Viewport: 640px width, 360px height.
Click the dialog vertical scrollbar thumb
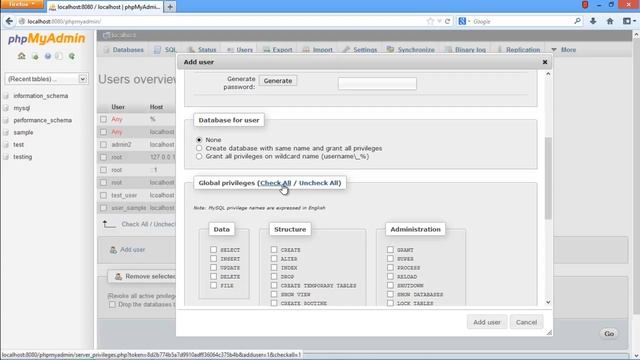[548, 178]
